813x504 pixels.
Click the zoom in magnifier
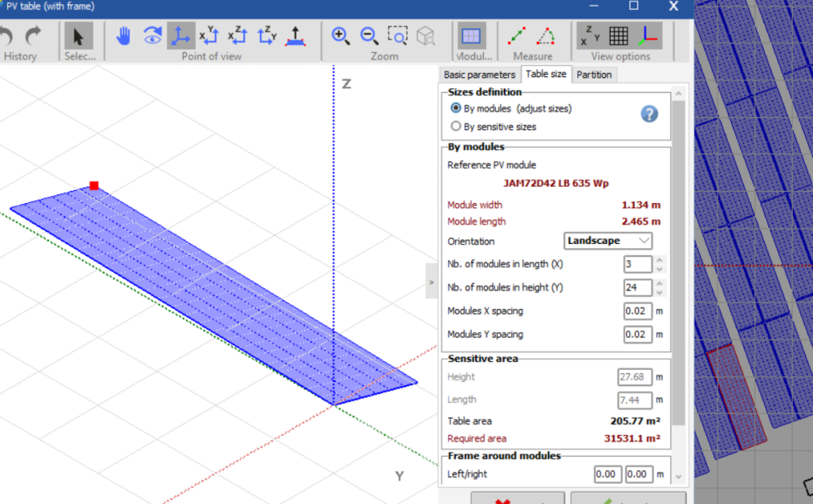click(x=341, y=36)
